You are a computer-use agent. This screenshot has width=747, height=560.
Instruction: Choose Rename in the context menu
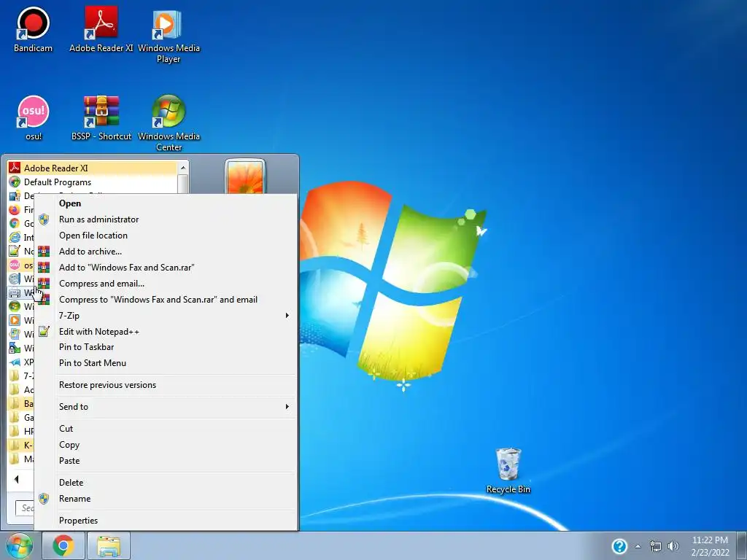166,499
